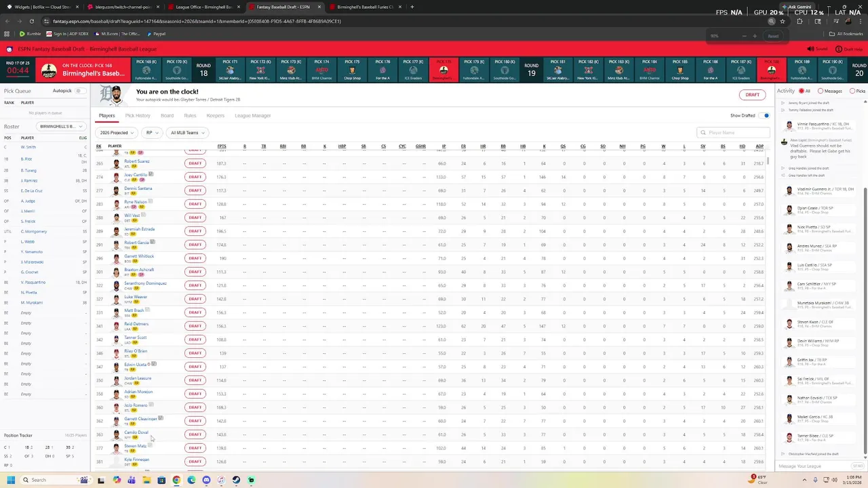Click A. Judge in roster list
868x488 pixels.
(28, 201)
